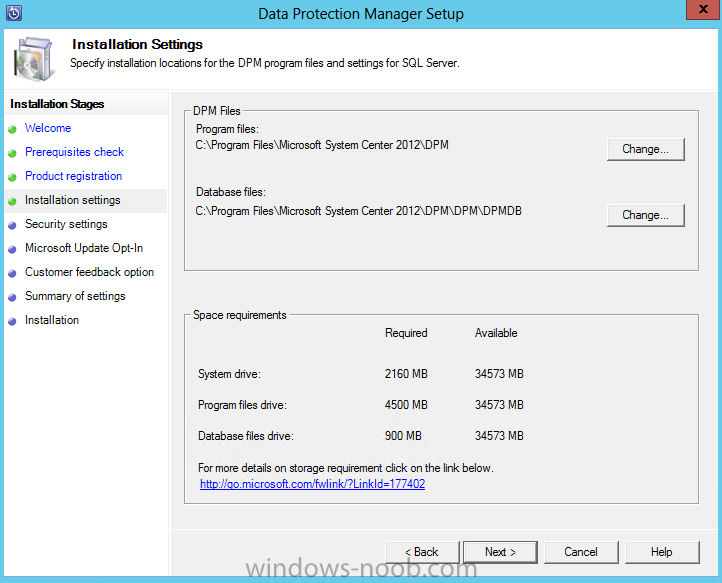
Task: Click the blue bullet beside Summary of settings
Action: [x=12, y=297]
